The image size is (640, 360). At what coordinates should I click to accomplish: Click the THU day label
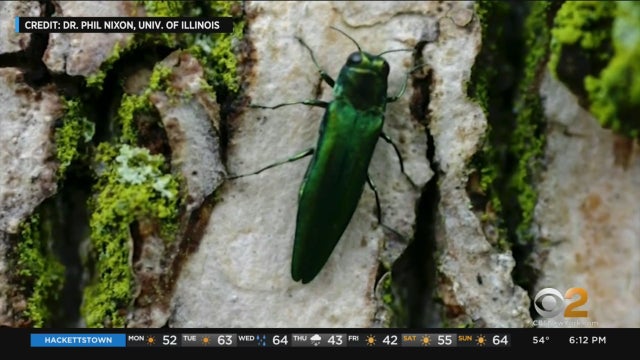300,338
